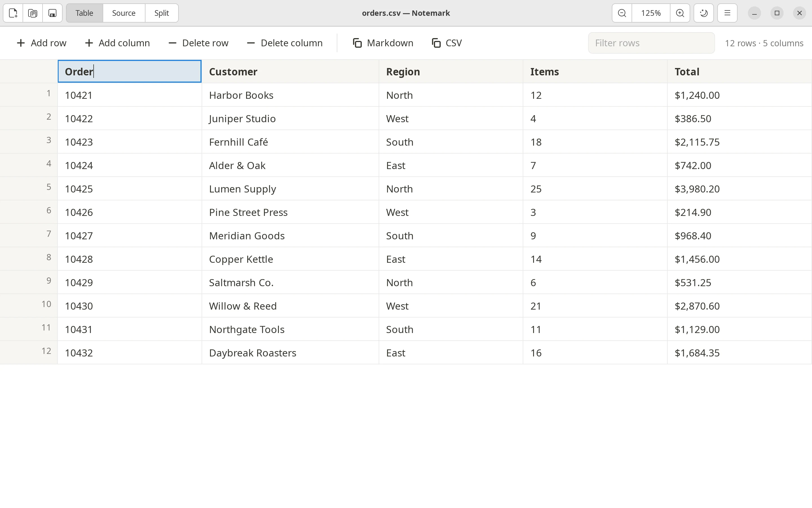Select the Region column header
Image resolution: width=812 pixels, height=508 pixels.
pos(451,72)
